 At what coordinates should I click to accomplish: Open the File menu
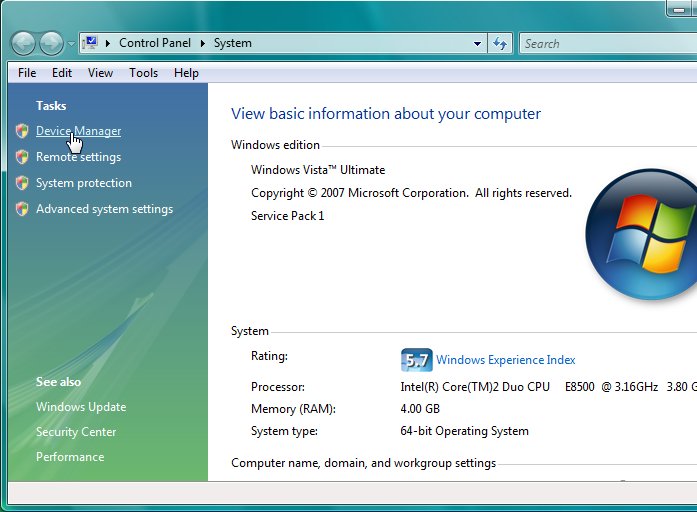click(27, 72)
